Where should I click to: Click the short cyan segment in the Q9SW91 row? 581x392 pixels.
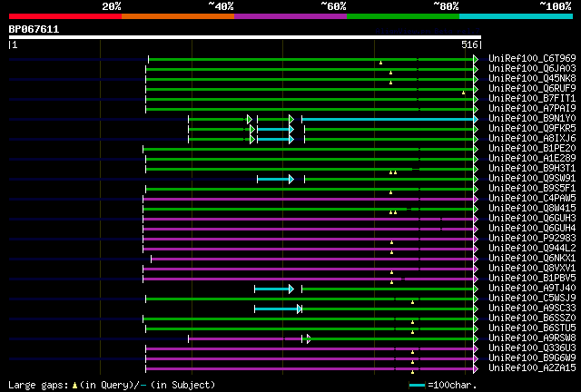tap(273, 180)
